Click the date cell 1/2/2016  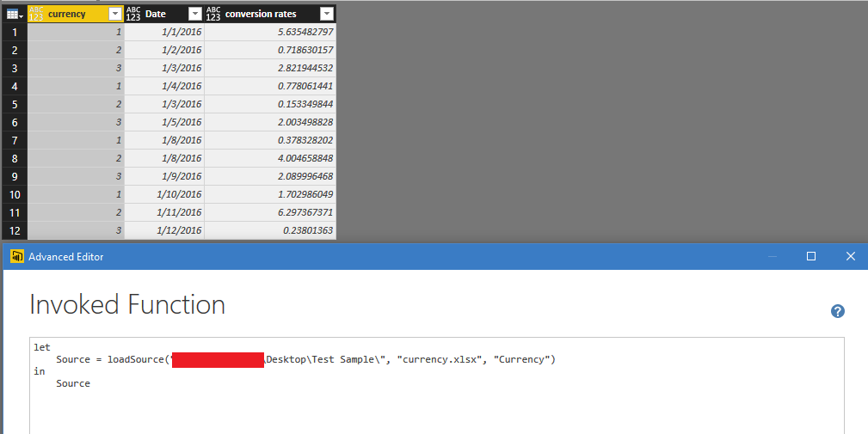pyautogui.click(x=164, y=51)
